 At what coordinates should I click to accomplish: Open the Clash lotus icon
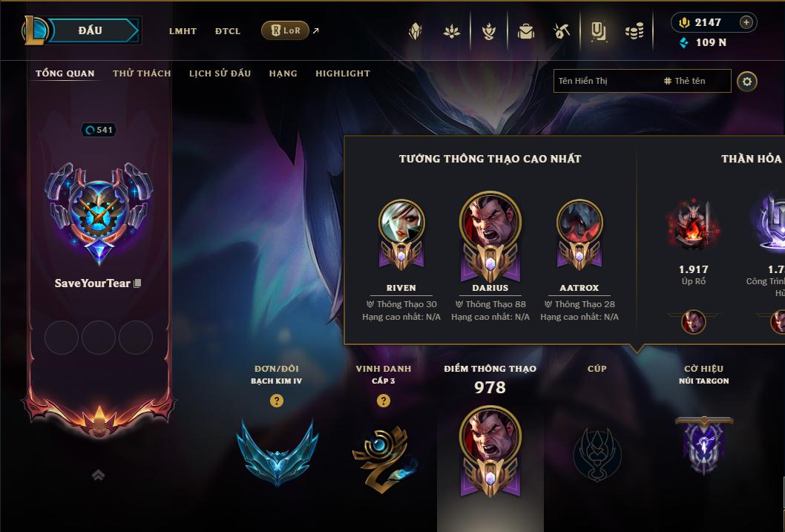(x=452, y=32)
